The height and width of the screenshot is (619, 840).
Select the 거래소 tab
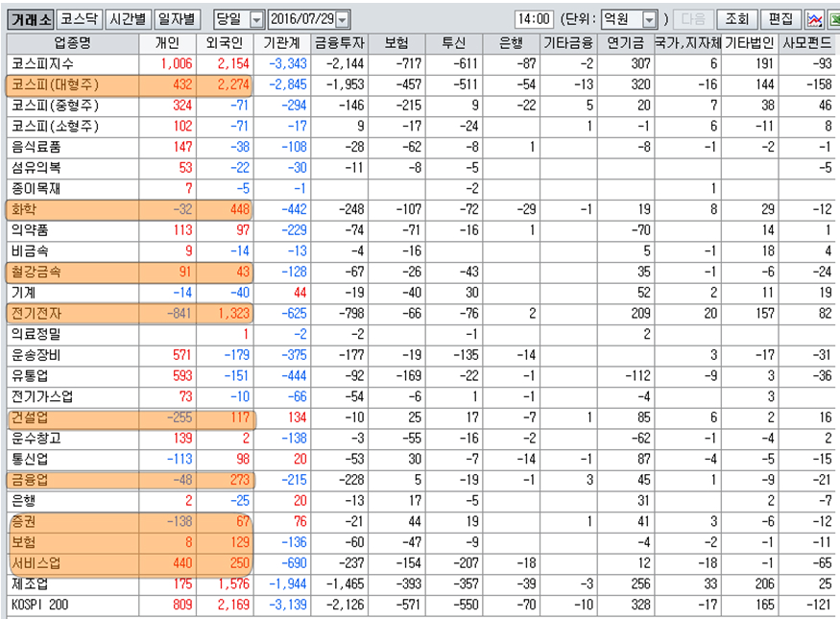pos(30,18)
